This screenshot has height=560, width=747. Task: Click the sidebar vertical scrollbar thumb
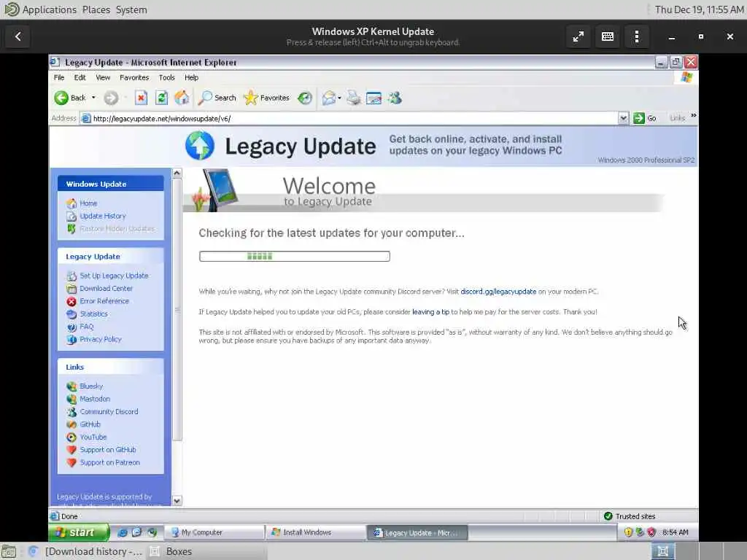point(177,309)
